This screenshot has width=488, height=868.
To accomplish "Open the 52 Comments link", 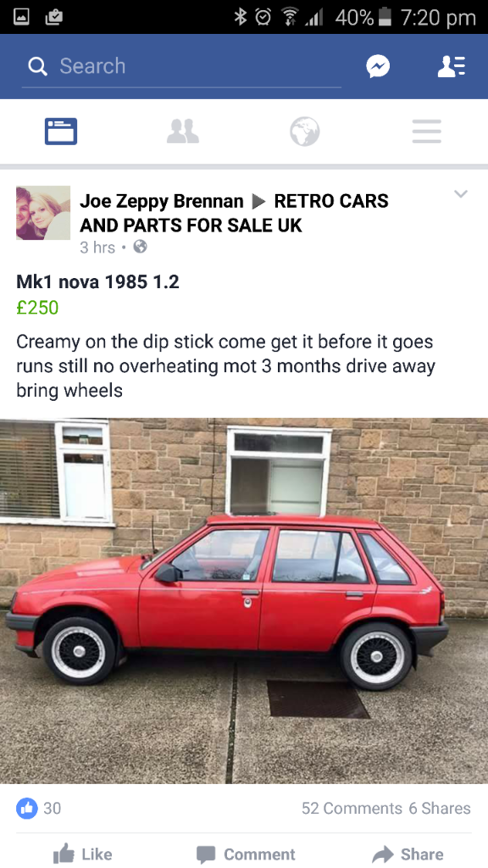I will pos(352,808).
